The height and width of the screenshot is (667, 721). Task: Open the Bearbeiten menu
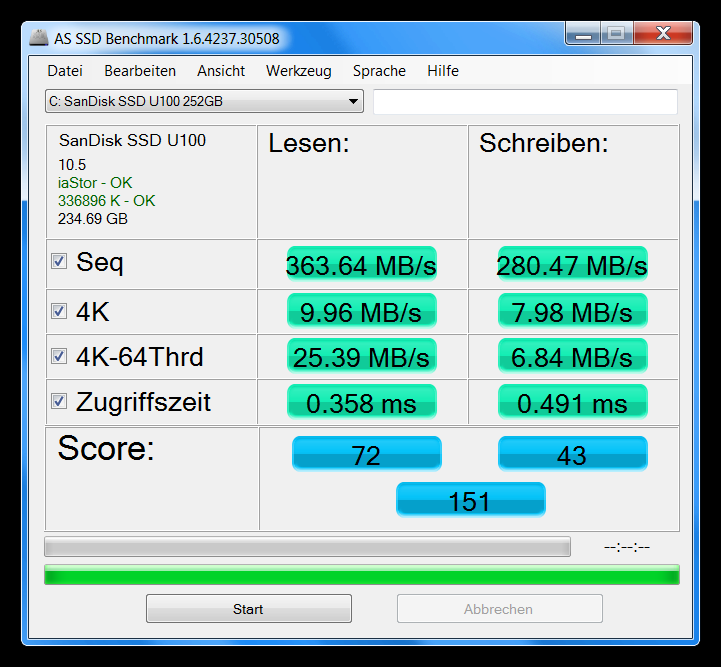coord(140,71)
